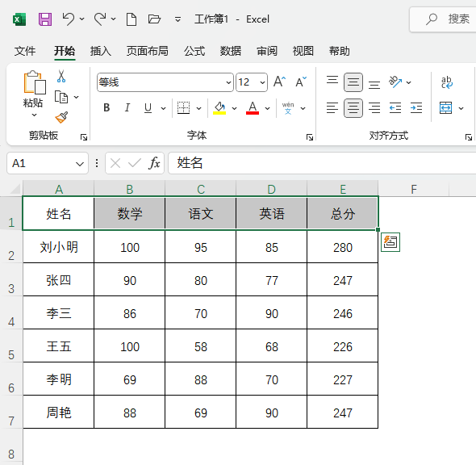Toggle Center horizontal alignment

[353, 108]
